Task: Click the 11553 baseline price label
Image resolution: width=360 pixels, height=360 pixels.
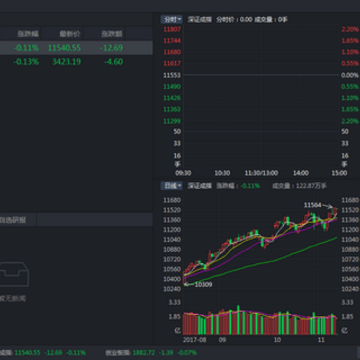Action: coord(172,75)
